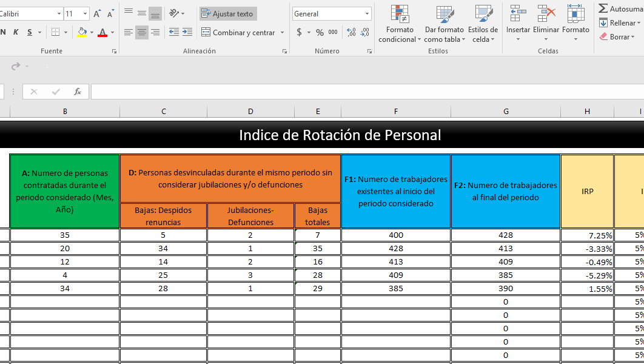644x364 pixels.
Task: Click Insertar cells button
Action: (x=518, y=24)
